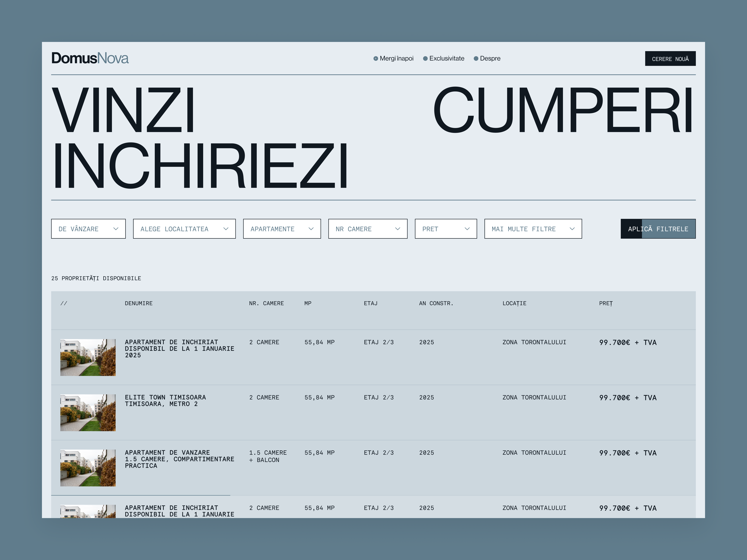Click the 25 PROPRIETĂȚI DISPONIBILE text
Image resolution: width=747 pixels, height=560 pixels.
[x=96, y=279]
